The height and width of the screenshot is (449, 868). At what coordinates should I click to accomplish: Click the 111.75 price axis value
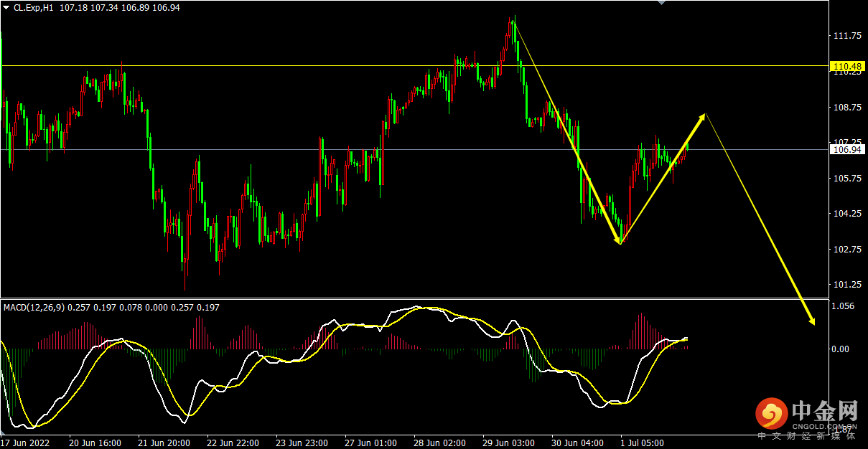click(847, 36)
